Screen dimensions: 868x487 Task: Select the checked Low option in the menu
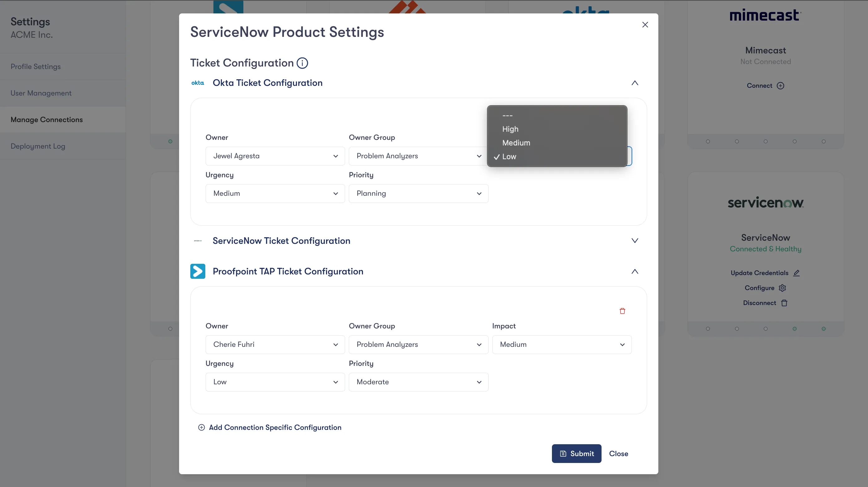click(509, 156)
